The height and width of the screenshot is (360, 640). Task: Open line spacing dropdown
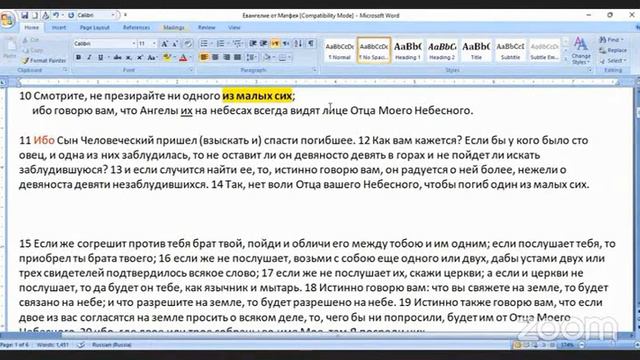coord(251,58)
